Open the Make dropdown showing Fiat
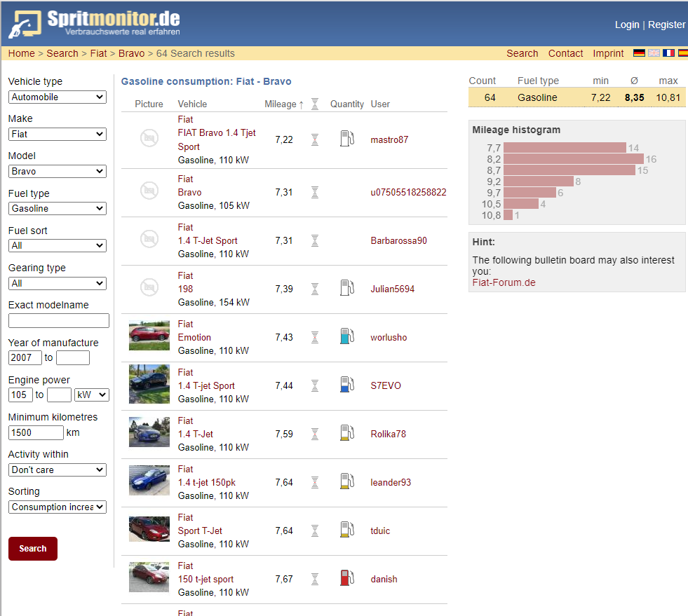Image resolution: width=688 pixels, height=616 pixels. click(58, 134)
